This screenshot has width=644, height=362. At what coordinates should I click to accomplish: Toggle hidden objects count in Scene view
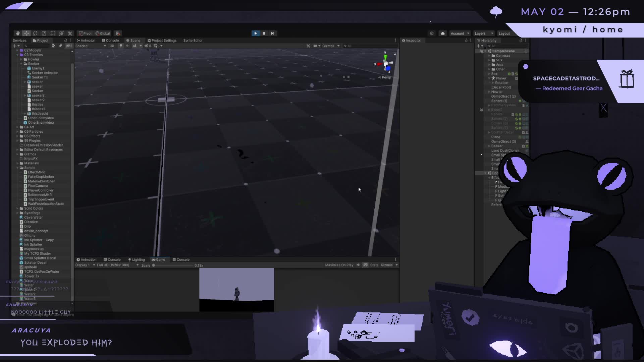click(148, 46)
